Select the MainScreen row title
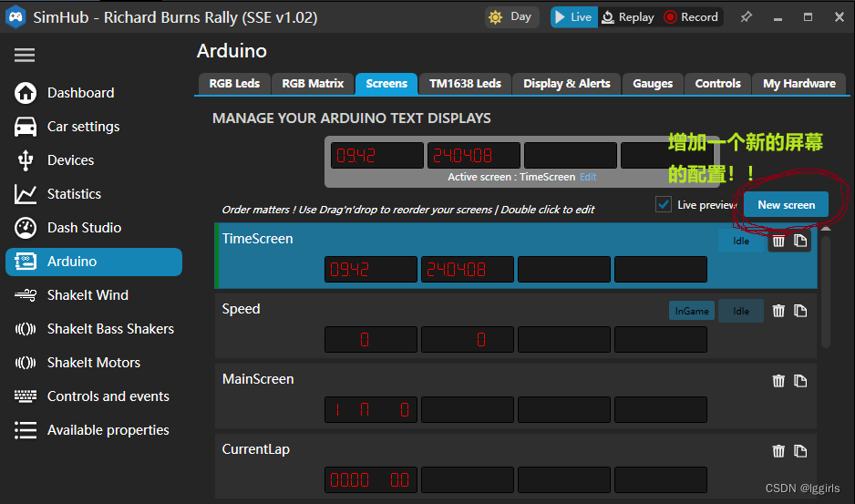Image resolution: width=855 pixels, height=504 pixels. point(258,378)
